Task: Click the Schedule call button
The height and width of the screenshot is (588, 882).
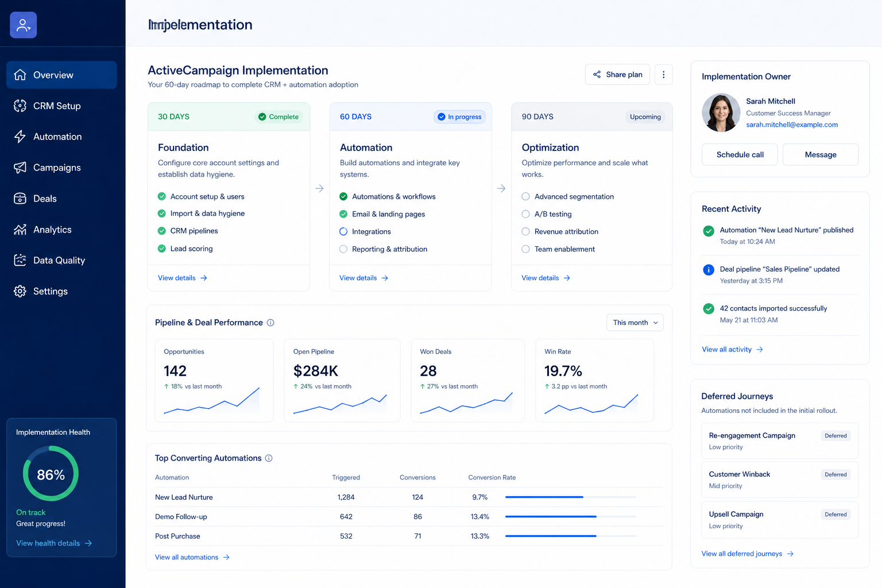Action: coord(740,154)
